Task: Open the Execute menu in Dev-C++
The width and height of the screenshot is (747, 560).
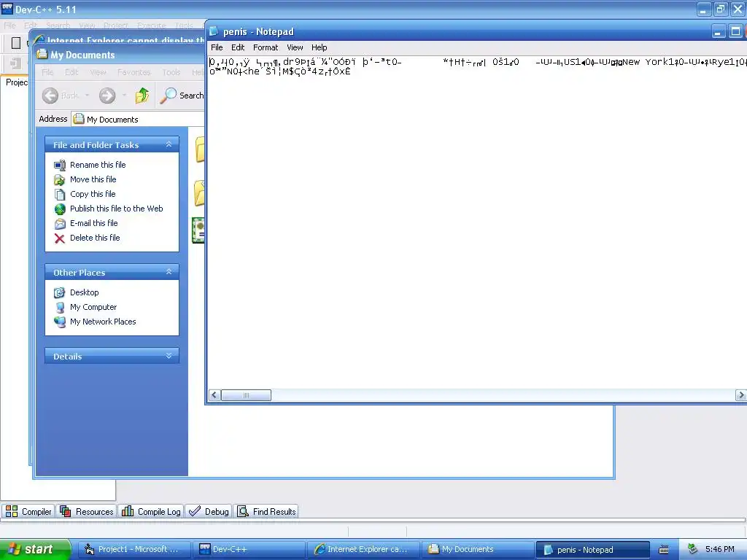Action: tap(152, 26)
